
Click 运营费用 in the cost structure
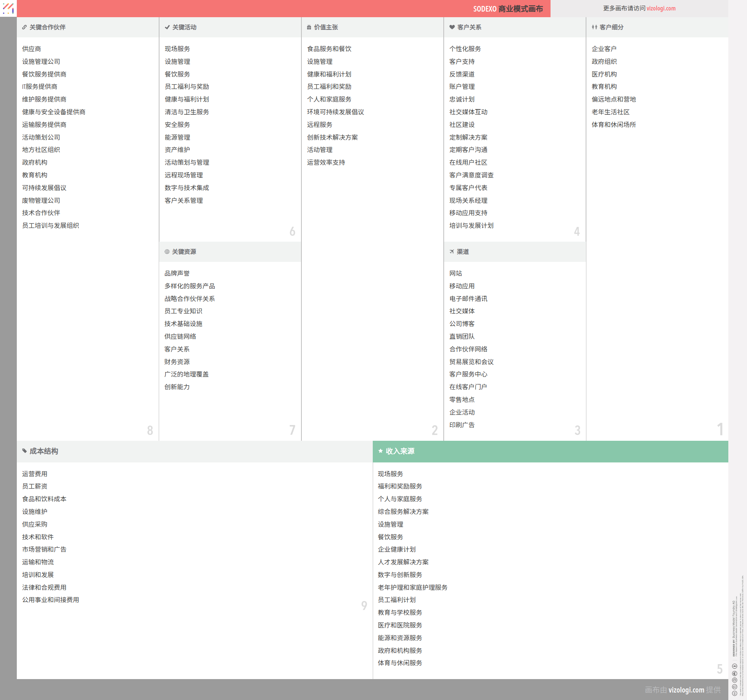[35, 474]
